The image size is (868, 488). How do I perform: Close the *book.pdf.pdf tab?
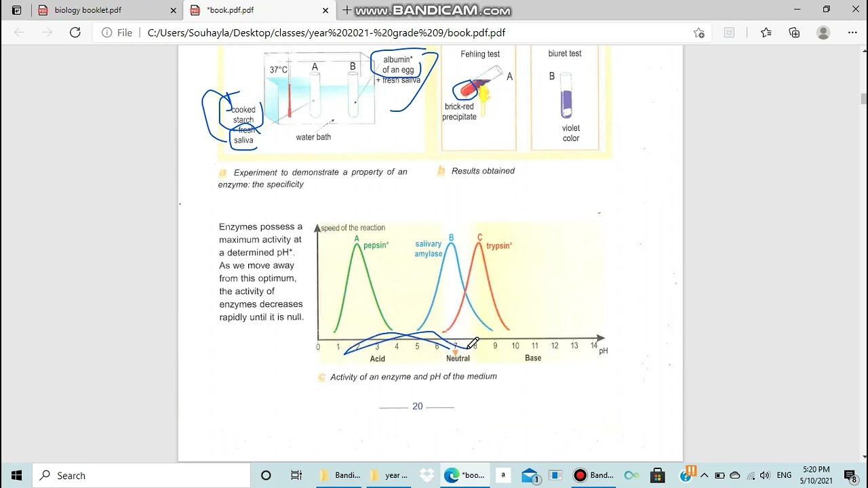(325, 10)
